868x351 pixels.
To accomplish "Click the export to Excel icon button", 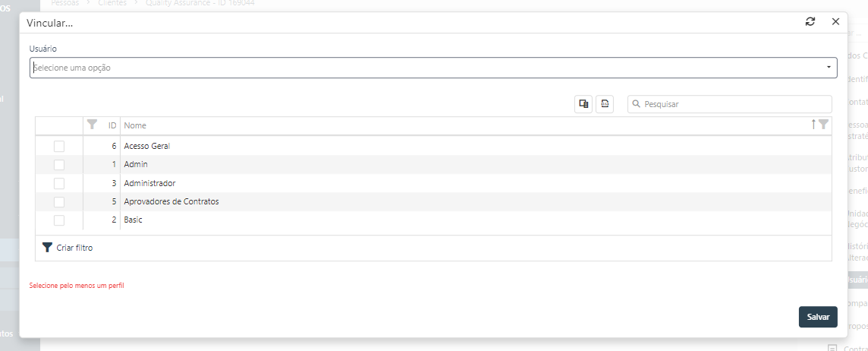I will [x=605, y=104].
